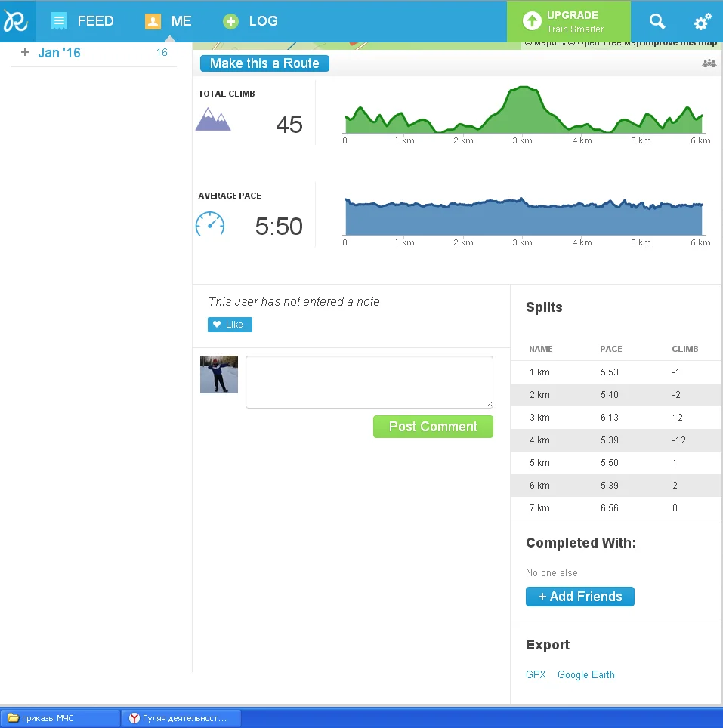This screenshot has width=723, height=728.
Task: Click the group people icon
Action: pos(709,63)
